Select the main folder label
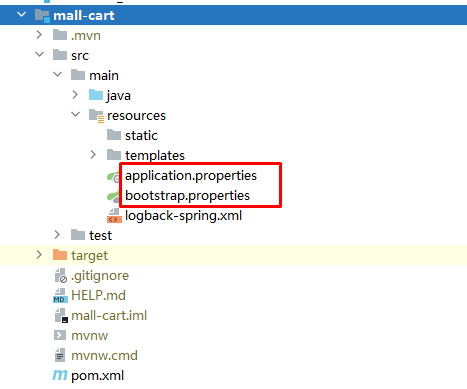467x389 pixels. 104,75
